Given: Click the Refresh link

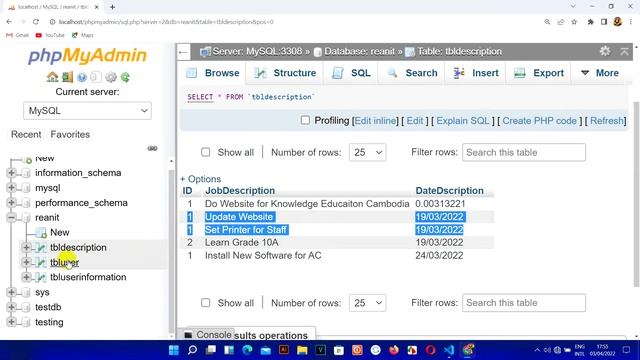Looking at the screenshot, I should pos(607,121).
